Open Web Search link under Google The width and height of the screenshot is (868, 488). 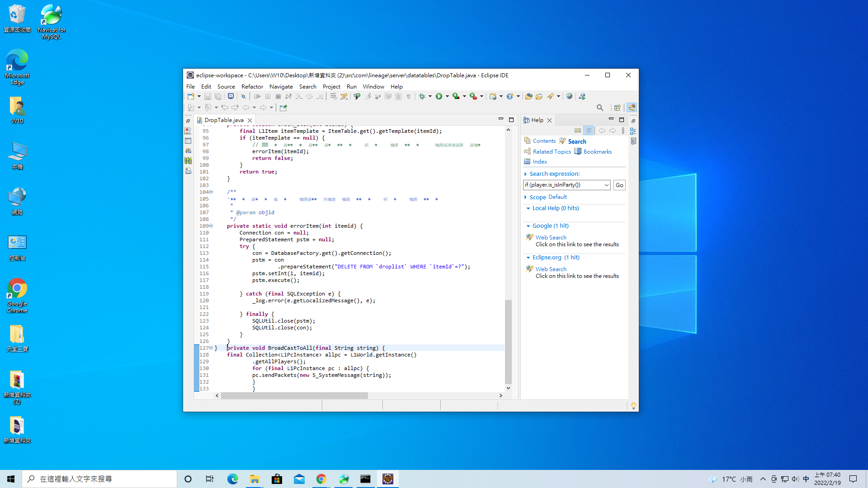[551, 237]
